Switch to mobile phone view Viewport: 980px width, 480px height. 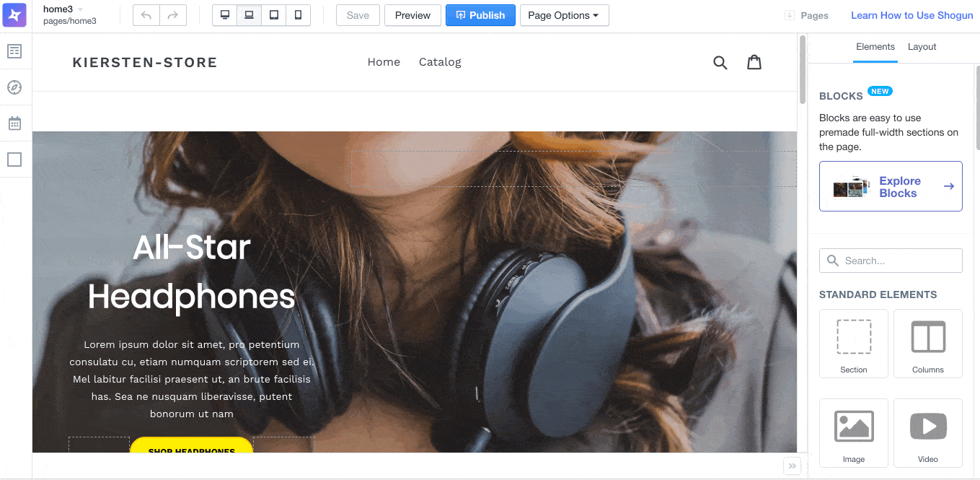[298, 15]
